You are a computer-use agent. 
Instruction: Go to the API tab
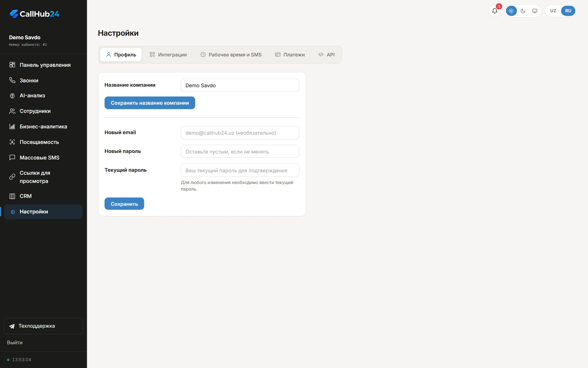(x=326, y=55)
